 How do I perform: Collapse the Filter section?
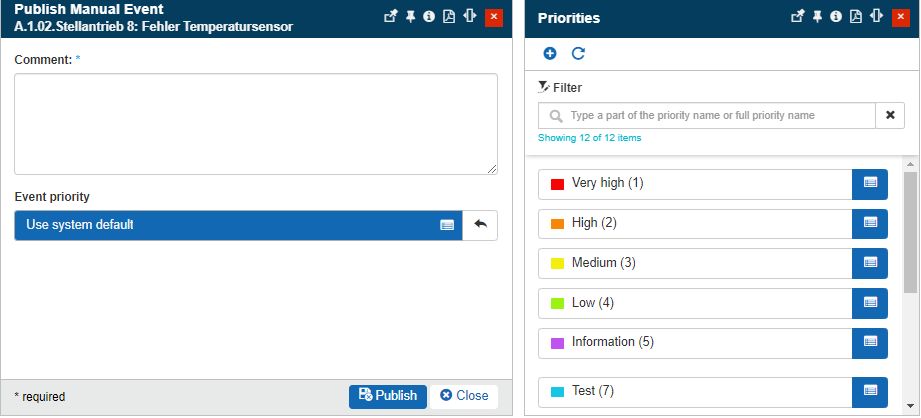(560, 88)
